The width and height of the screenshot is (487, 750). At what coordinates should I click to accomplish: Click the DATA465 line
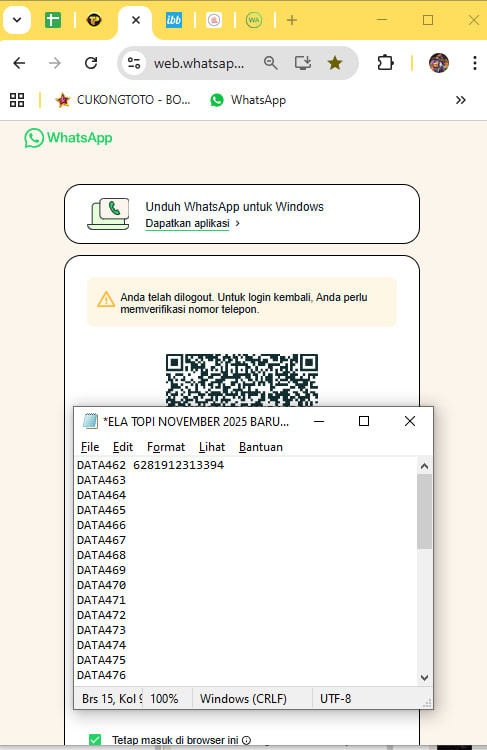(101, 510)
